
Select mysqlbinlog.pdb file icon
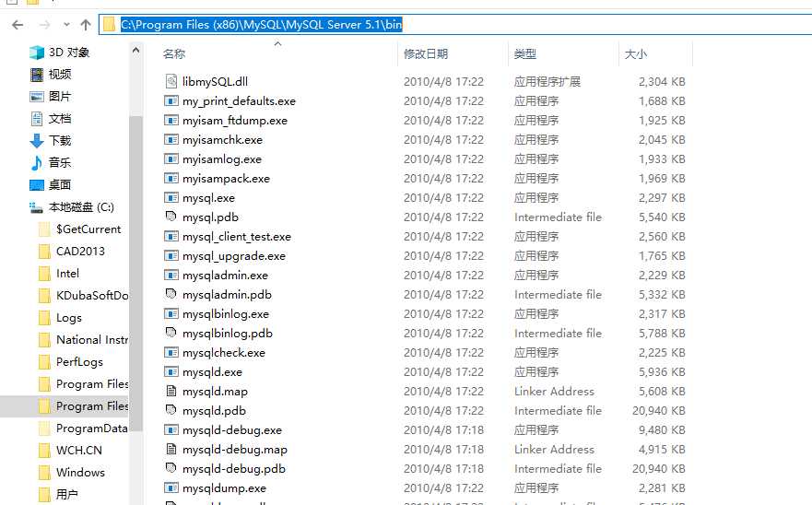point(171,332)
